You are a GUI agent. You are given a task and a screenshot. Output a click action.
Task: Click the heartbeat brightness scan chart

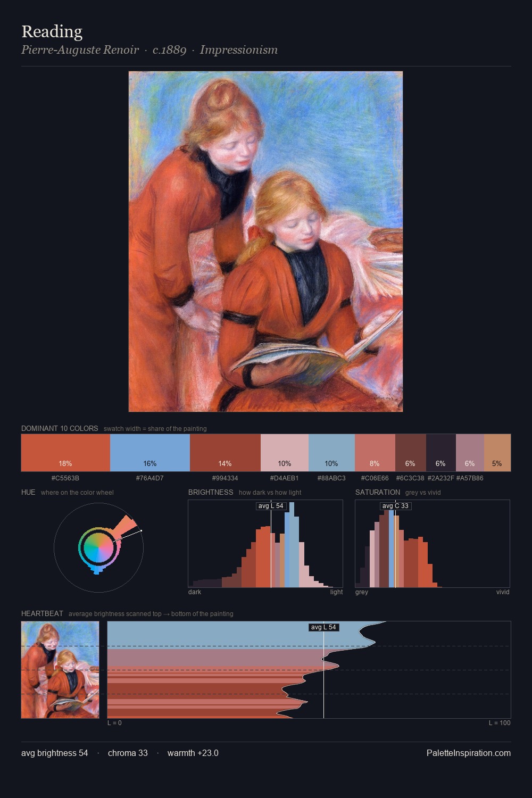309,670
